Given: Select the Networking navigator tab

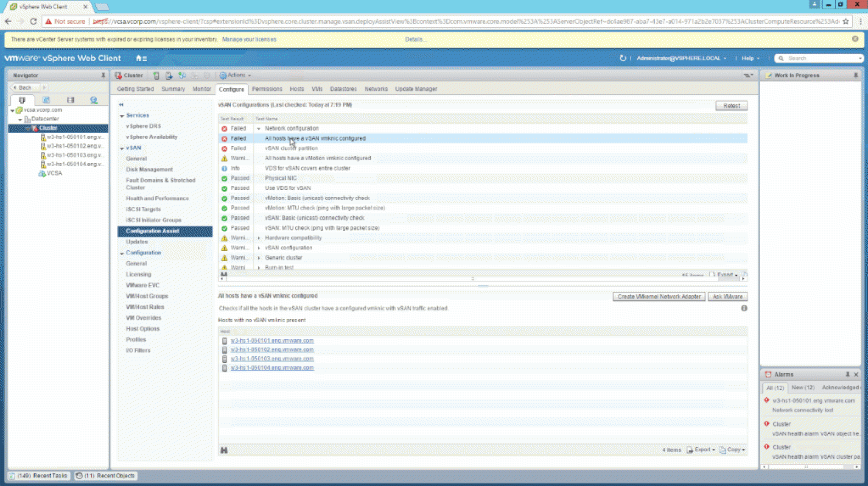Looking at the screenshot, I should point(94,100).
